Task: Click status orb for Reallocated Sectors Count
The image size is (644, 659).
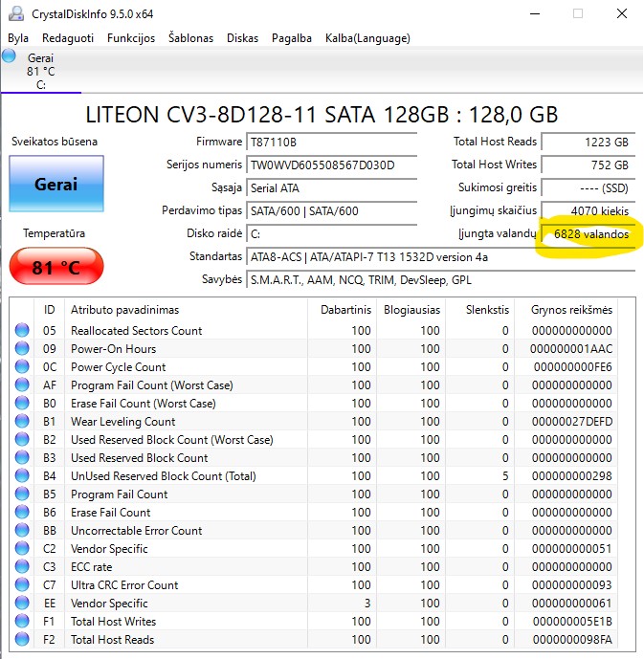Action: tap(22, 330)
